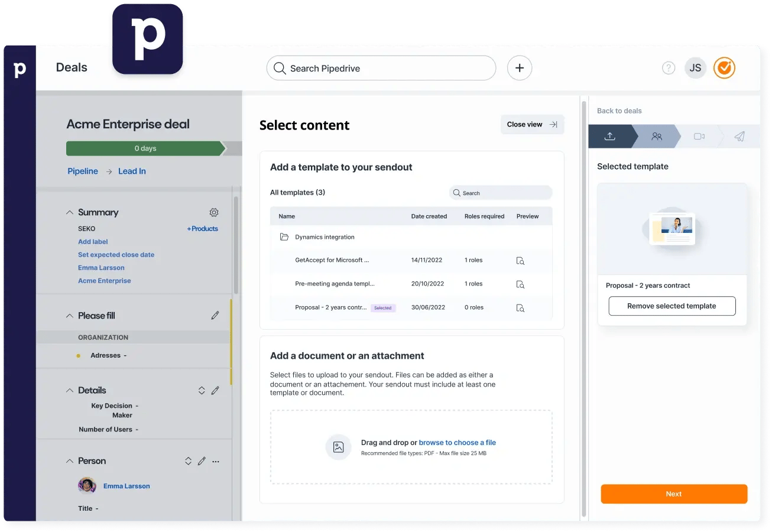Preview Pre-meeting agenda template

click(x=520, y=284)
